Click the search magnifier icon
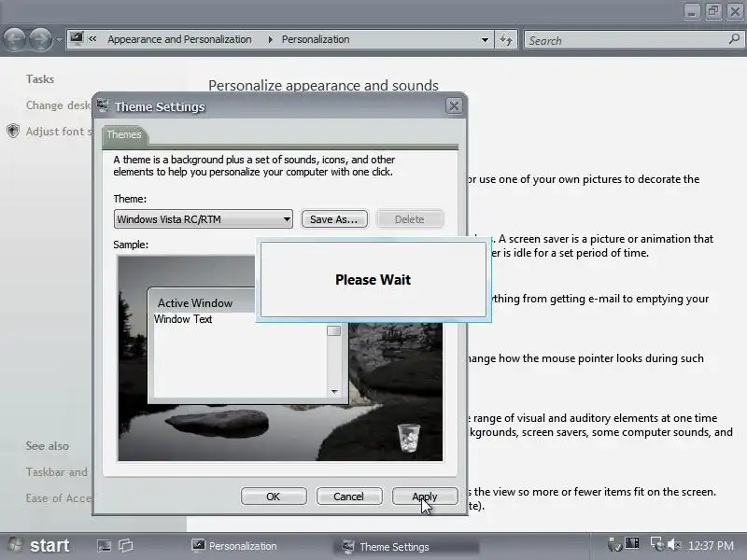The width and height of the screenshot is (747, 560). click(734, 39)
